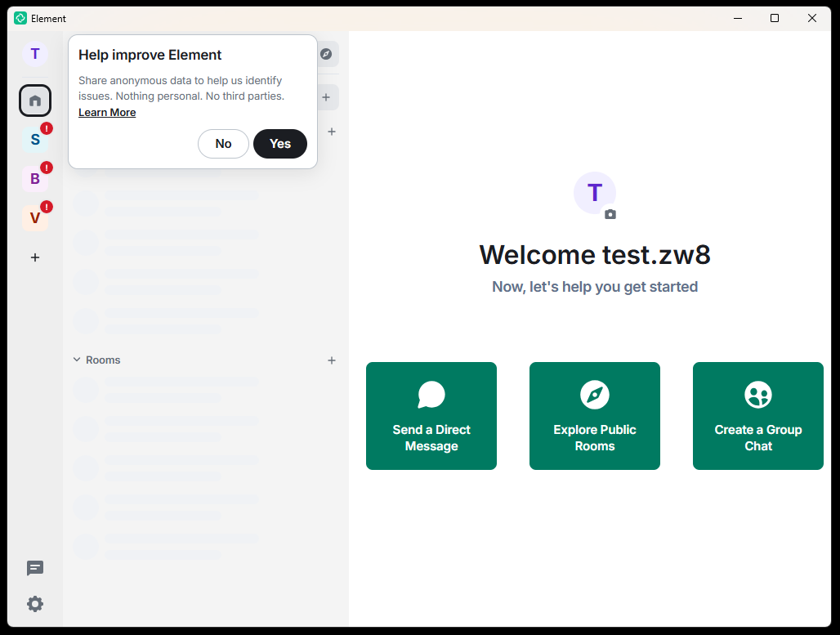Click Send a Direct Message
Image resolution: width=840 pixels, height=635 pixels.
click(431, 416)
